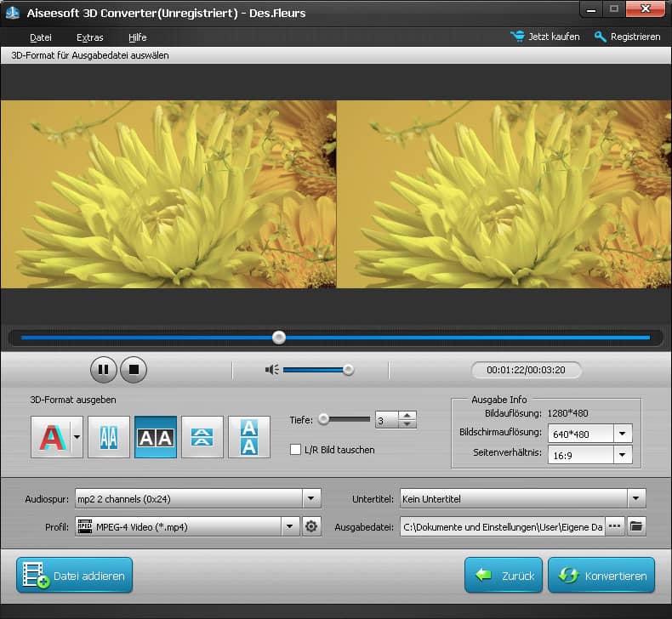The width and height of the screenshot is (672, 619).
Task: Click the Bildauflösung value 1280*480
Action: pos(568,413)
